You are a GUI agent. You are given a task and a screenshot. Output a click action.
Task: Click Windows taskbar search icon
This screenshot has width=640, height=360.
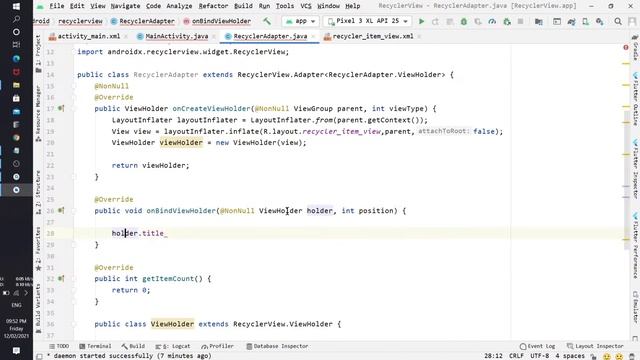pos(16,19)
